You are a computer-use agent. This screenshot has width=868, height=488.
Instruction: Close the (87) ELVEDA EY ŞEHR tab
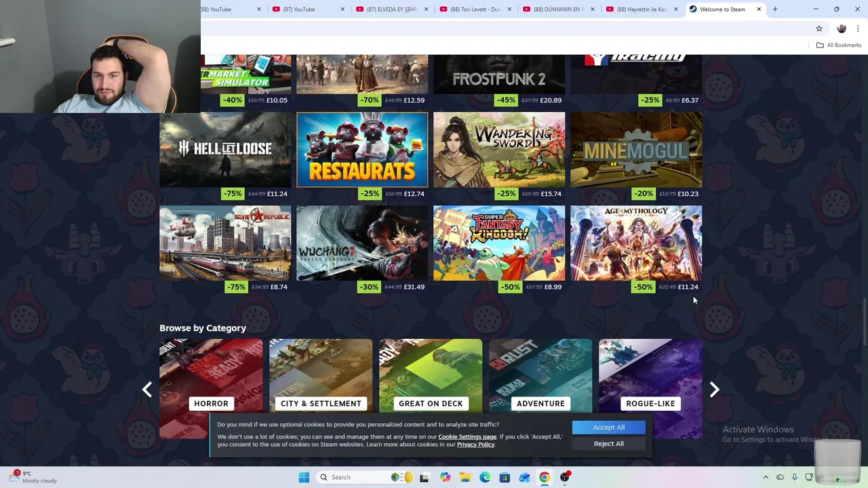coord(426,9)
